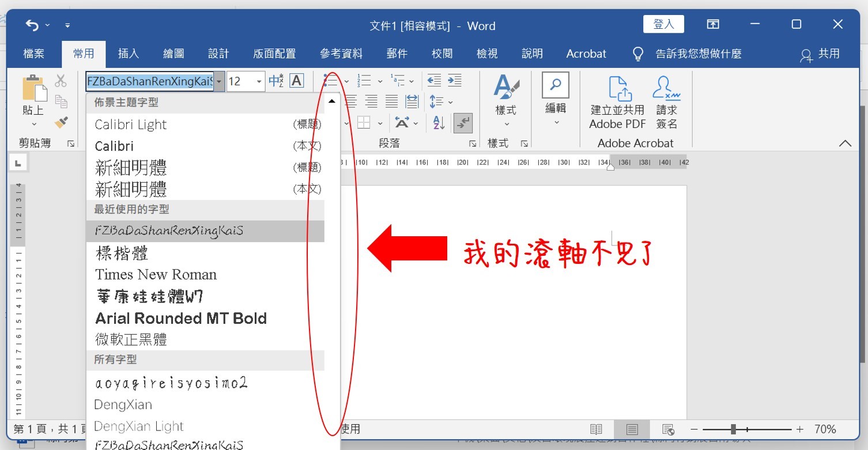Select 微軟正黑體 font
This screenshot has width=868, height=450.
coord(205,339)
